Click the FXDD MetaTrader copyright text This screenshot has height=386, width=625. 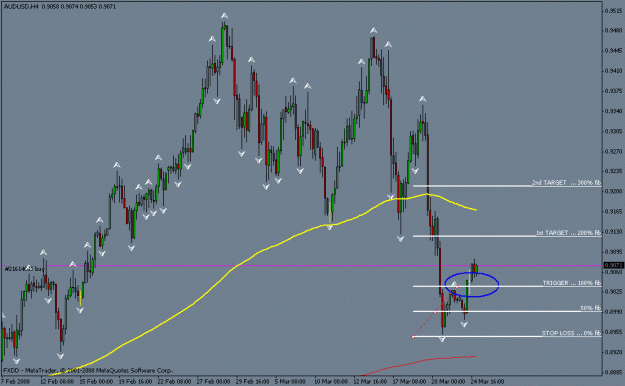point(88,370)
